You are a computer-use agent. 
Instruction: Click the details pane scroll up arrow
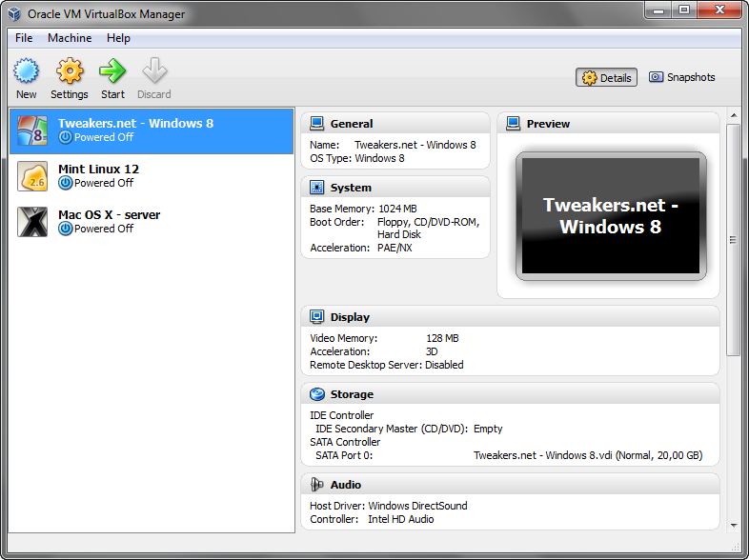[x=733, y=116]
